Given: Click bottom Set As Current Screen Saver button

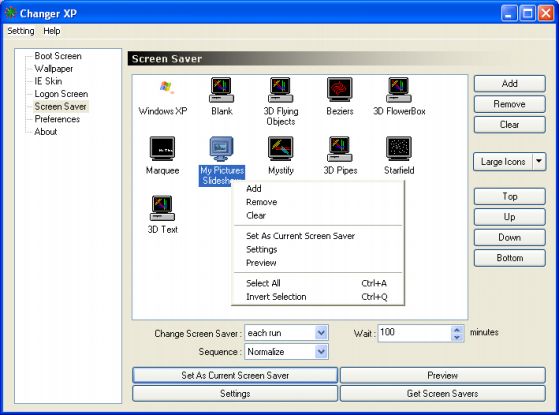Looking at the screenshot, I should coord(235,375).
